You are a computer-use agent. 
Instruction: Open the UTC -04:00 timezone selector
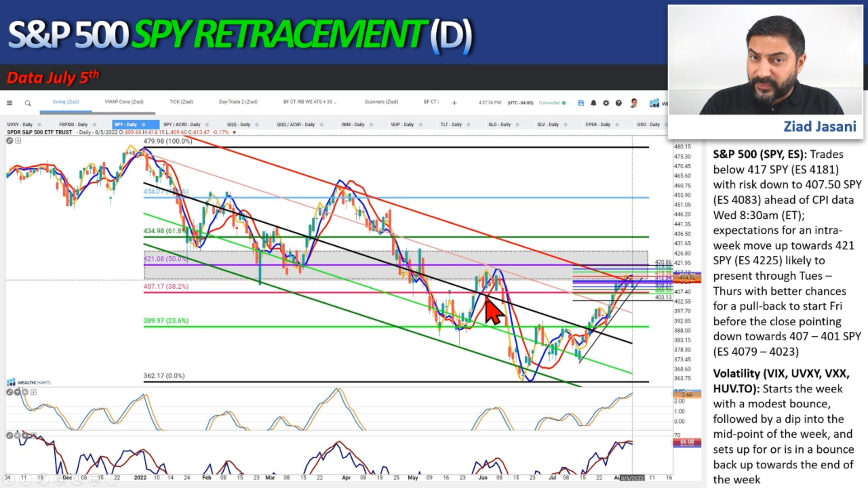pyautogui.click(x=520, y=103)
